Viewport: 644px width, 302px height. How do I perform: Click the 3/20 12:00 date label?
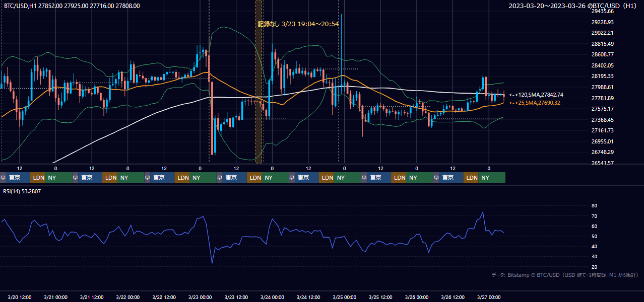(x=20, y=297)
